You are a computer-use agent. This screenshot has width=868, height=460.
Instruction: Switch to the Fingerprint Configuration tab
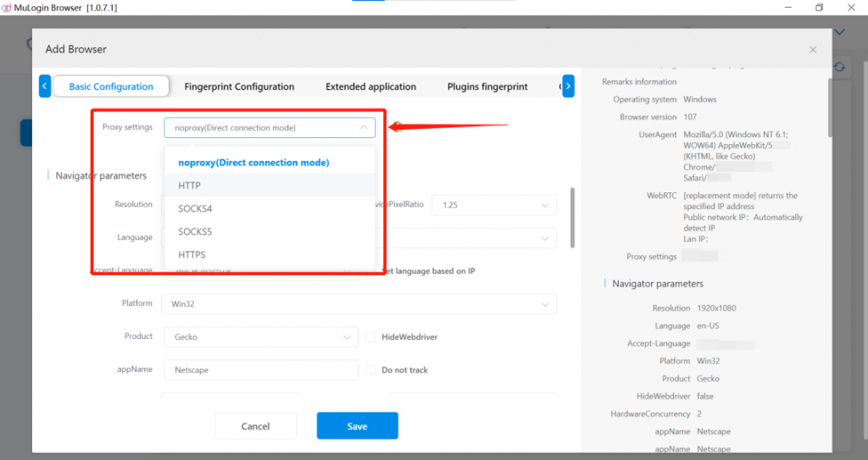click(x=239, y=86)
